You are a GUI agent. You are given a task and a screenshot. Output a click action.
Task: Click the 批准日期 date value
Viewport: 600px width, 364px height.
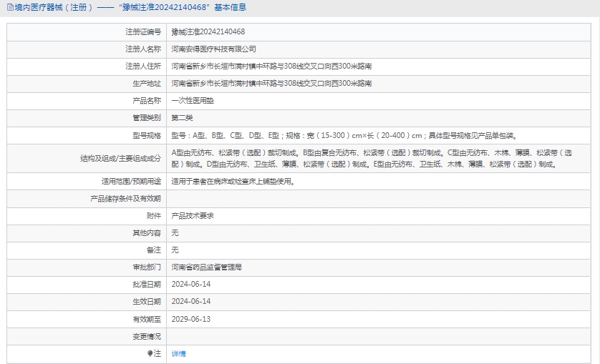pos(190,284)
